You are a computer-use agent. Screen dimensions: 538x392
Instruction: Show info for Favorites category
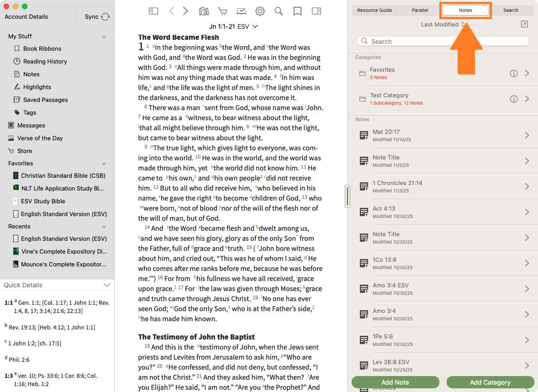click(x=513, y=74)
